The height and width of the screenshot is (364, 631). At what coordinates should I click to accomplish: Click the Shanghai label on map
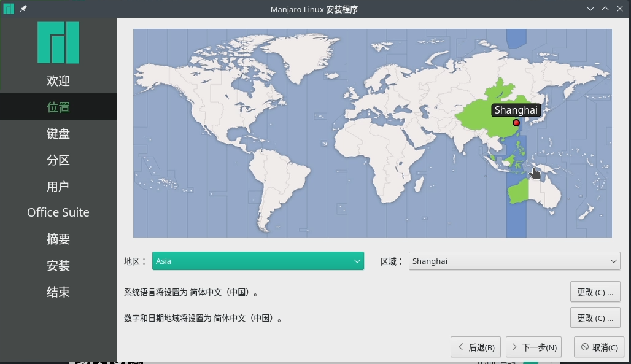pyautogui.click(x=516, y=110)
